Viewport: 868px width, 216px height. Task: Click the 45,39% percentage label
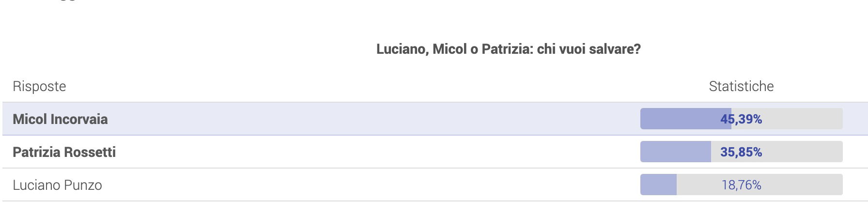coord(741,119)
